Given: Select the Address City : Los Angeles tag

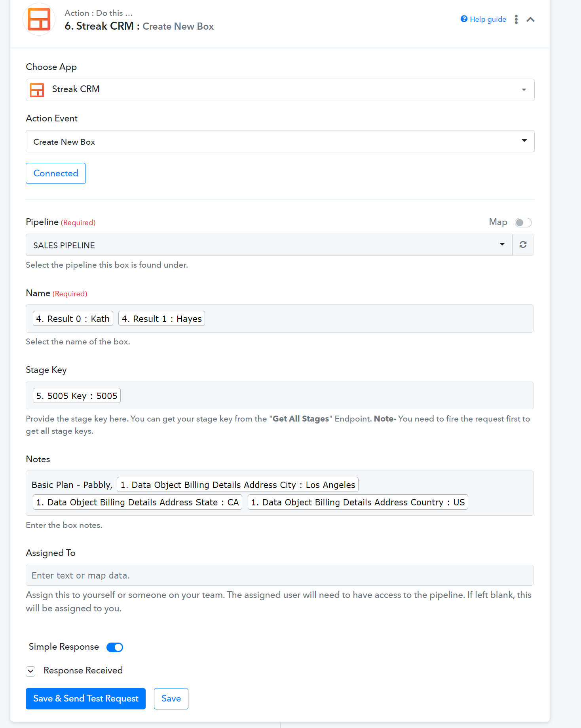Looking at the screenshot, I should pyautogui.click(x=237, y=485).
